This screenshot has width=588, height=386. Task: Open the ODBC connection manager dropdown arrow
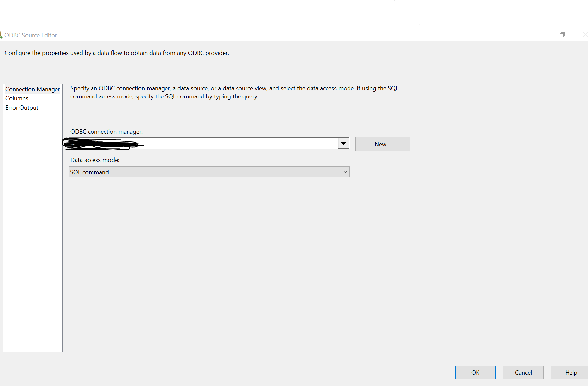pyautogui.click(x=344, y=143)
